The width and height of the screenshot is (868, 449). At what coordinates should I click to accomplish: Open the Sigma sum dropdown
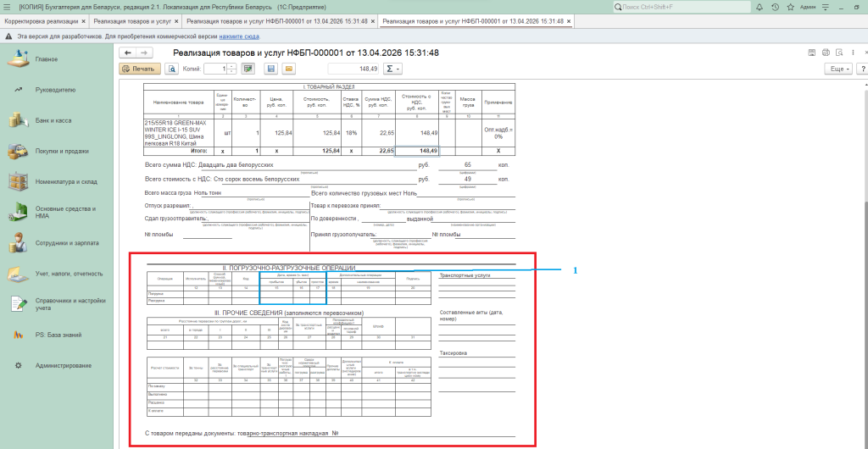click(392, 69)
